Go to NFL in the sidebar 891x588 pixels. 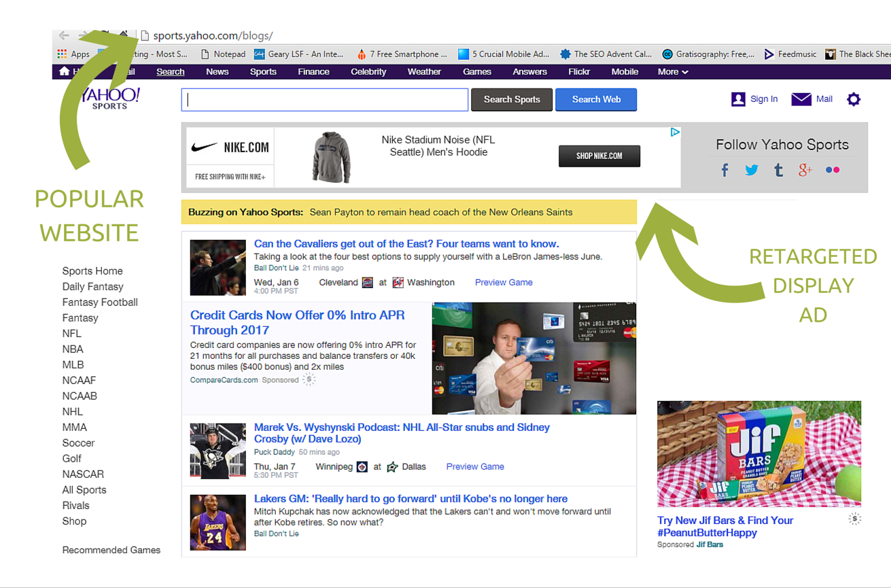(71, 333)
